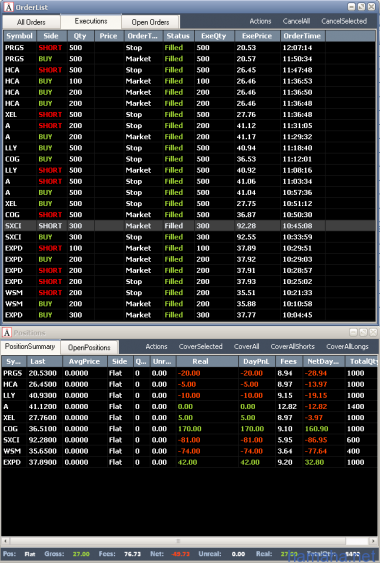
Task: Open the Open Orders tab
Action: point(150,22)
